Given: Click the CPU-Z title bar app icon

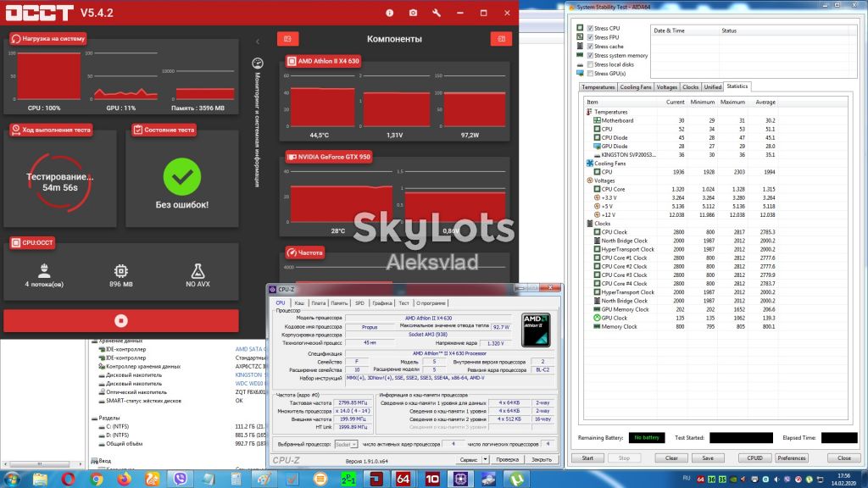Looking at the screenshot, I should pos(272,289).
